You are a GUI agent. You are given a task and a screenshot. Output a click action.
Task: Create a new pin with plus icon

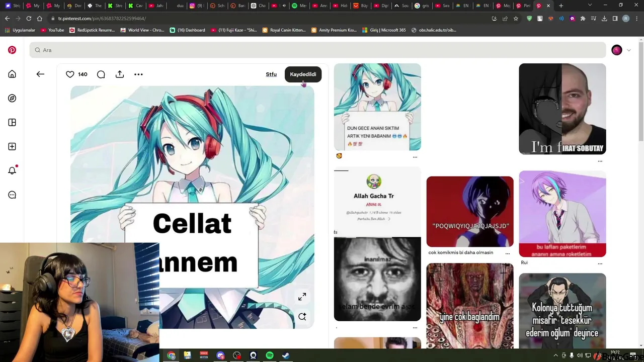point(12,146)
